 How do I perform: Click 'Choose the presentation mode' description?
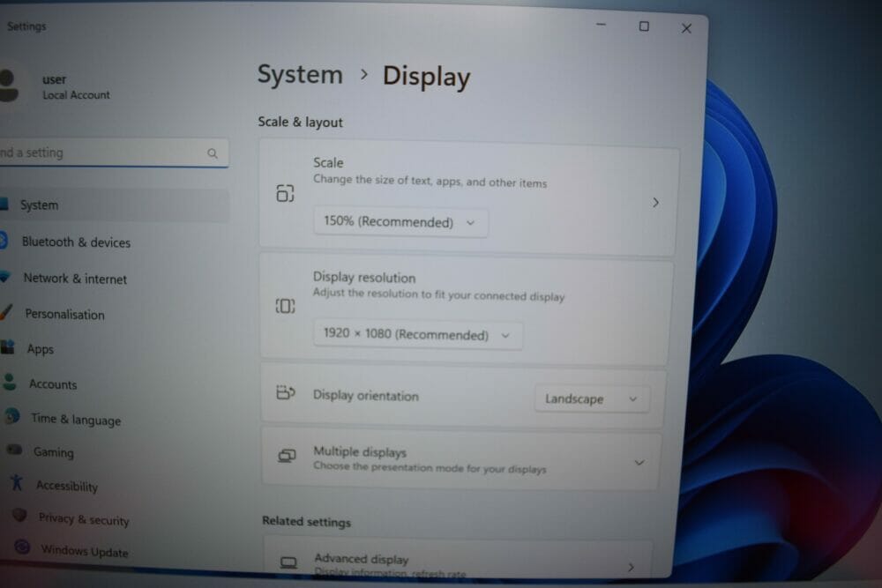coord(430,468)
